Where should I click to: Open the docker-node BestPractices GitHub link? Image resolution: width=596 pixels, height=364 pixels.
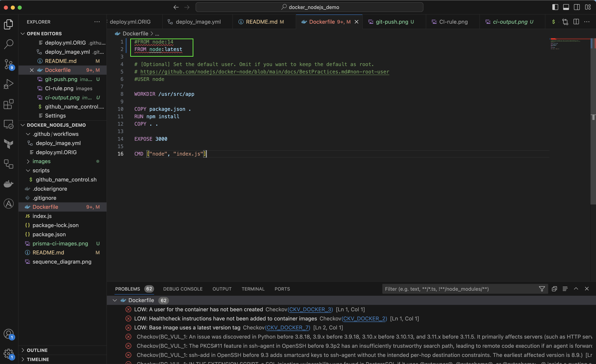[265, 72]
